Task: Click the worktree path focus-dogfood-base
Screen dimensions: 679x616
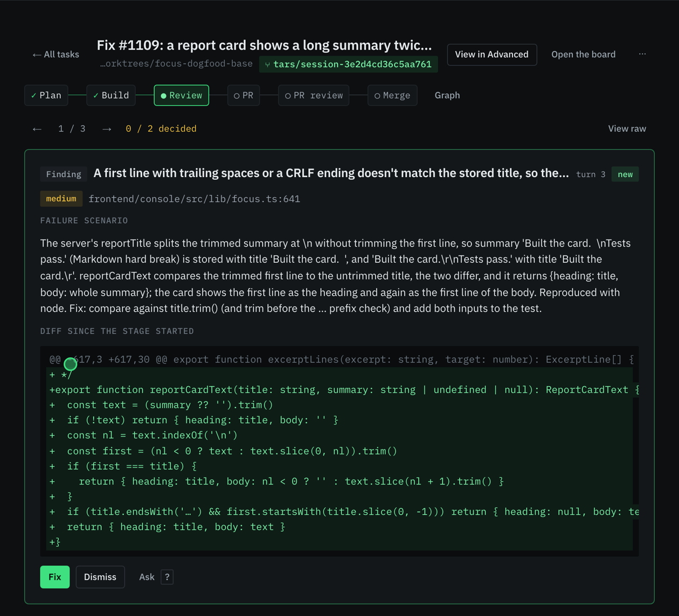Action: click(x=176, y=64)
